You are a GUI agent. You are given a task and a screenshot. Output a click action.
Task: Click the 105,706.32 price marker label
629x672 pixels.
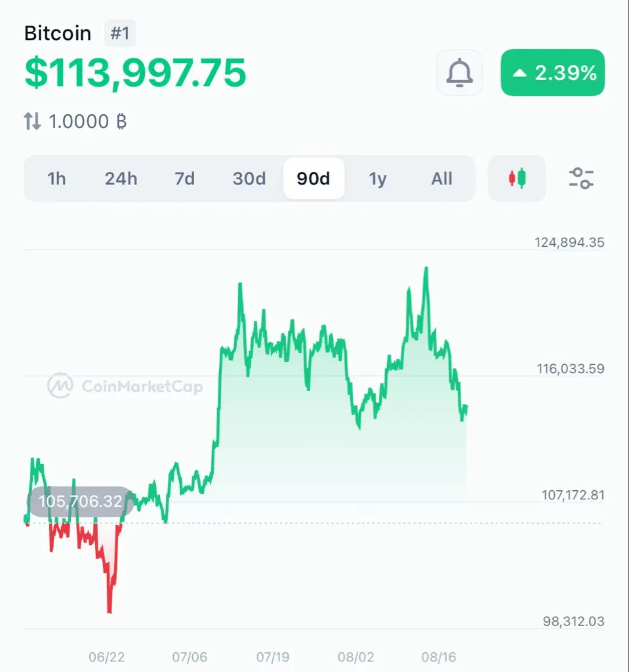pos(81,501)
